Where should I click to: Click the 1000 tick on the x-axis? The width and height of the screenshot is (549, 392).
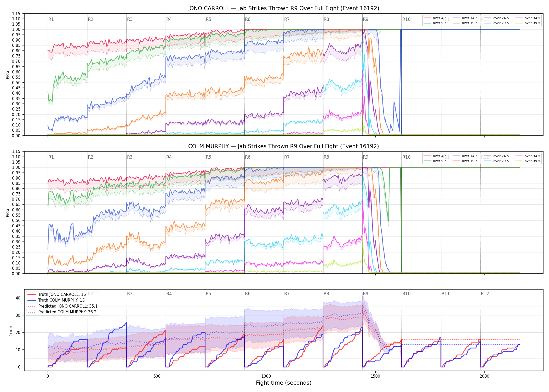coord(266,376)
